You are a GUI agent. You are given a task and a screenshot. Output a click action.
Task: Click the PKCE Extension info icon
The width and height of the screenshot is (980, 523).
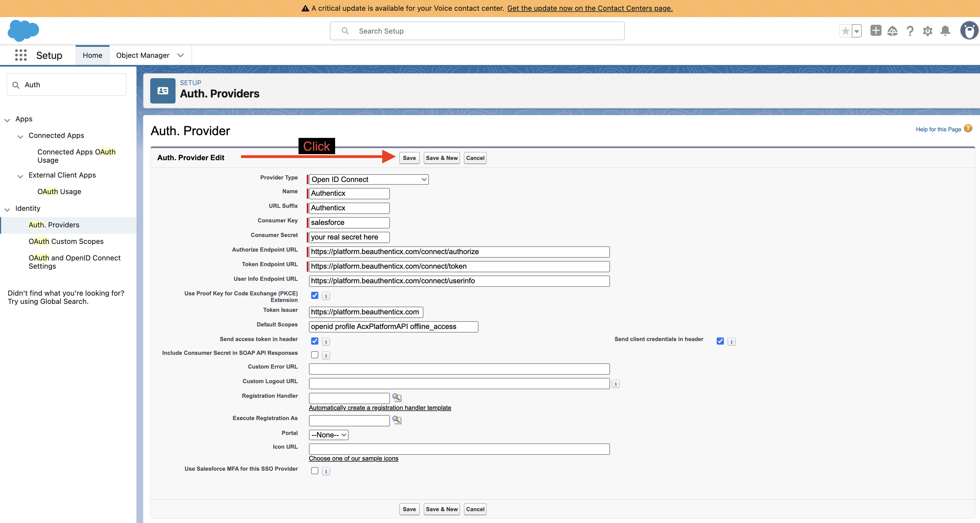[326, 296]
